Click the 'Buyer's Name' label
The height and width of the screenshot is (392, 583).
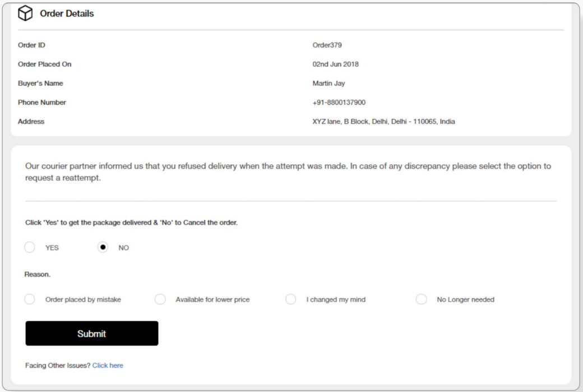coord(40,84)
